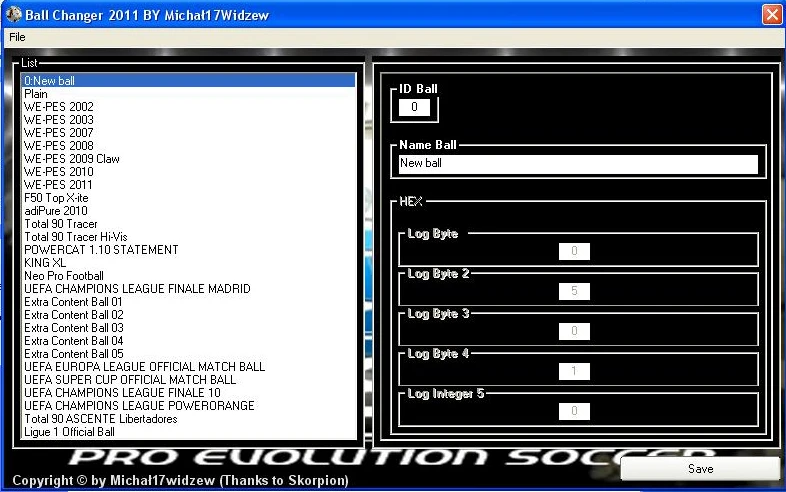
Task: Select 'WE-PES 2009 Claw' list entry
Action: pyautogui.click(x=188, y=159)
